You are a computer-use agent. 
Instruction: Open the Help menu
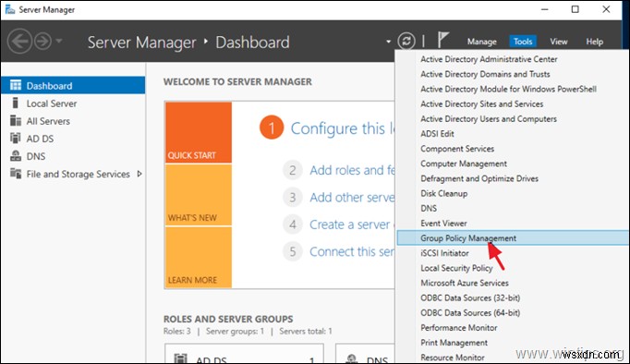[x=594, y=42]
